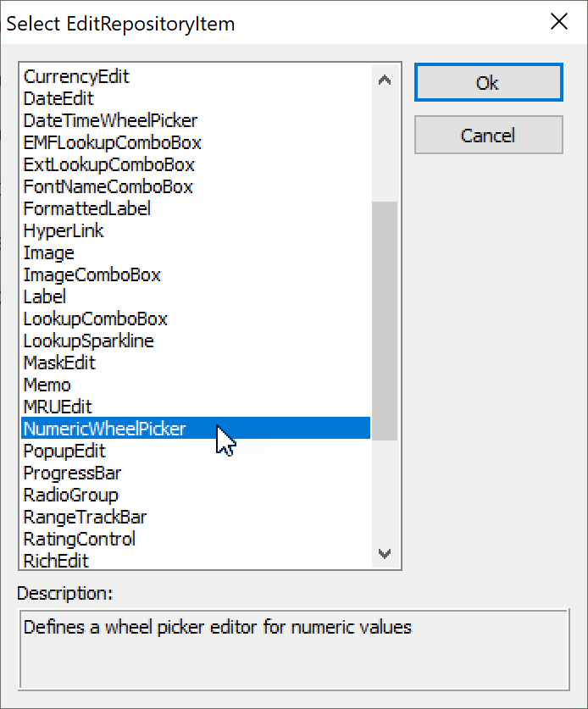Image resolution: width=588 pixels, height=709 pixels.
Task: Choose HyperLink in the editor list
Action: pos(64,230)
